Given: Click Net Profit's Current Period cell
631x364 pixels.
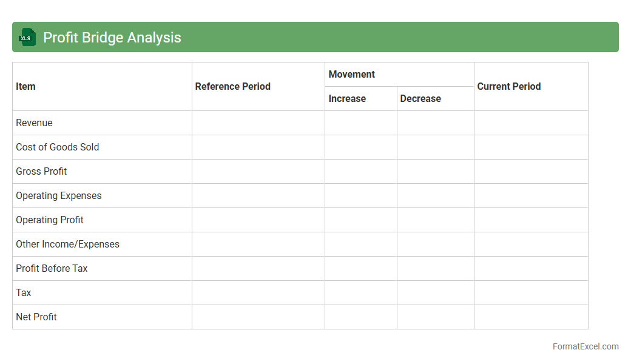Looking at the screenshot, I should click(531, 317).
